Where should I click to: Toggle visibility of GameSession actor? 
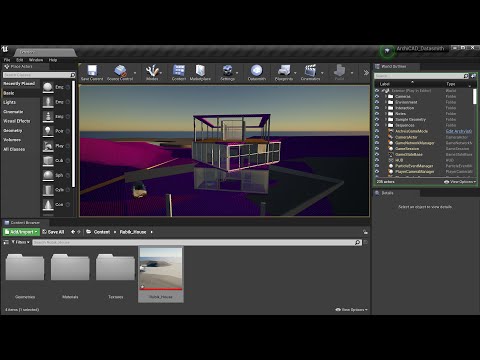point(377,148)
